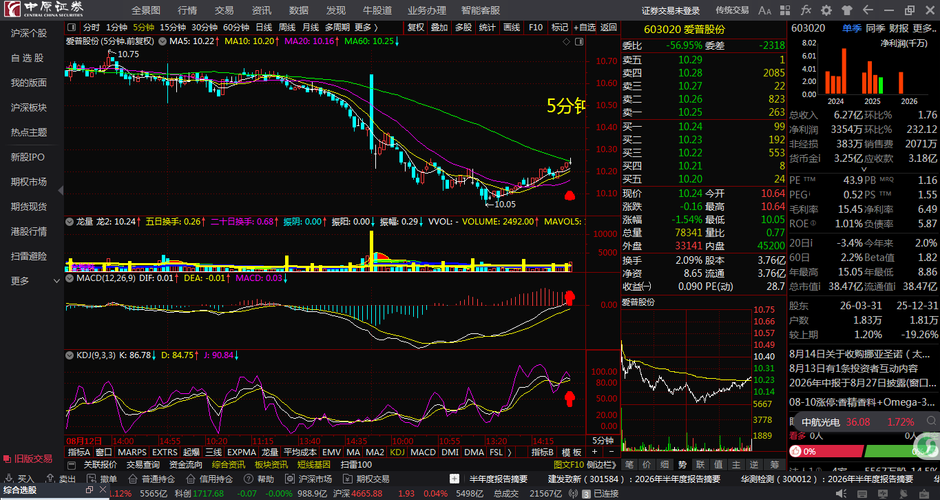
Task: Toggle KDJ indicator's gear icon
Action: tap(70, 355)
